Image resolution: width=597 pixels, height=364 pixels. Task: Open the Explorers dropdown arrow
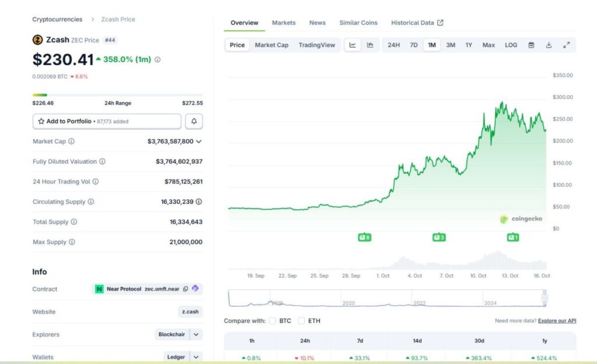[196, 335]
